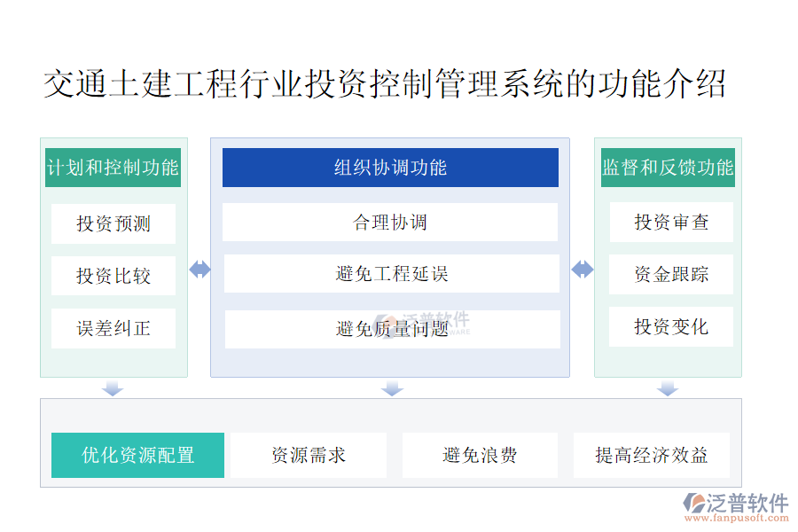Click the down arrow under the left panel
Image resolution: width=798 pixels, height=532 pixels.
(x=113, y=388)
